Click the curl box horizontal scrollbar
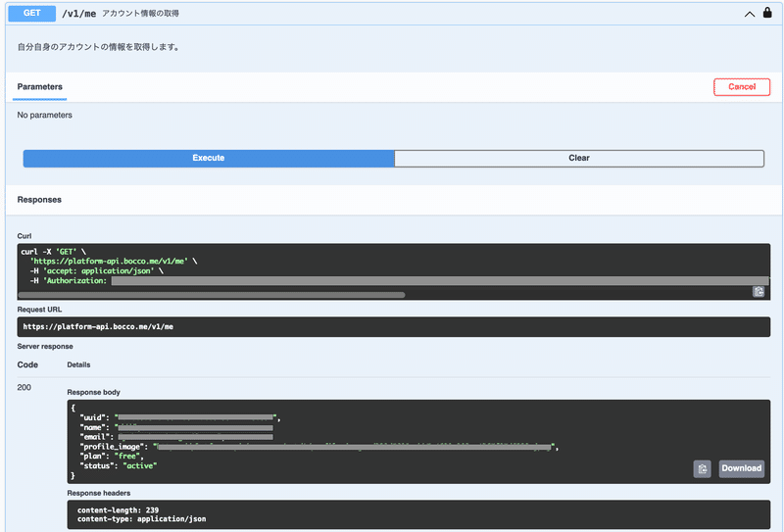Viewport: 784px width, 532px height. point(212,295)
